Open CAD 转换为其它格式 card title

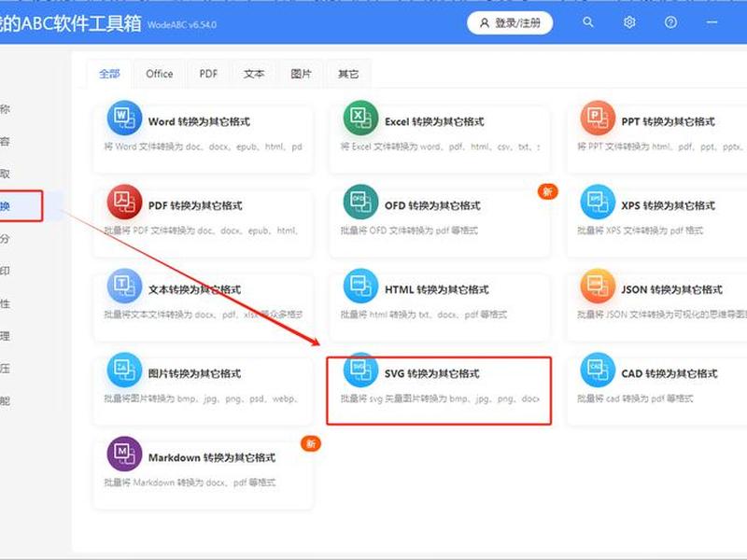[x=669, y=373]
